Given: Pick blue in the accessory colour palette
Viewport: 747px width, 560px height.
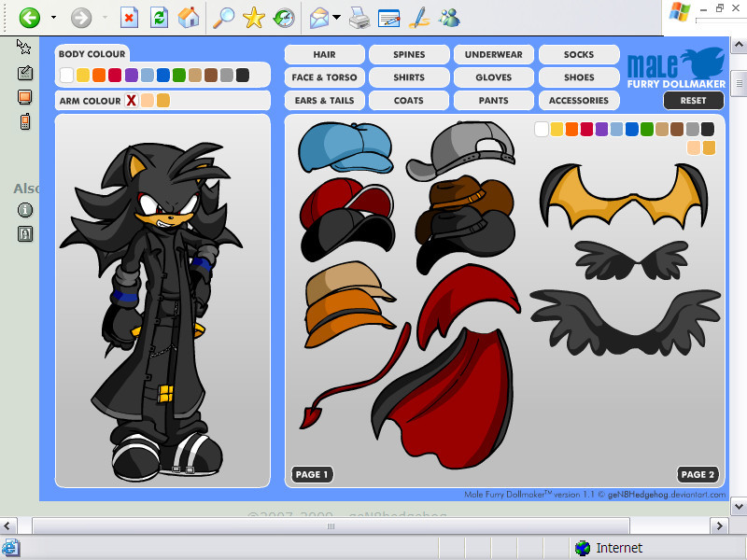Looking at the screenshot, I should (632, 129).
